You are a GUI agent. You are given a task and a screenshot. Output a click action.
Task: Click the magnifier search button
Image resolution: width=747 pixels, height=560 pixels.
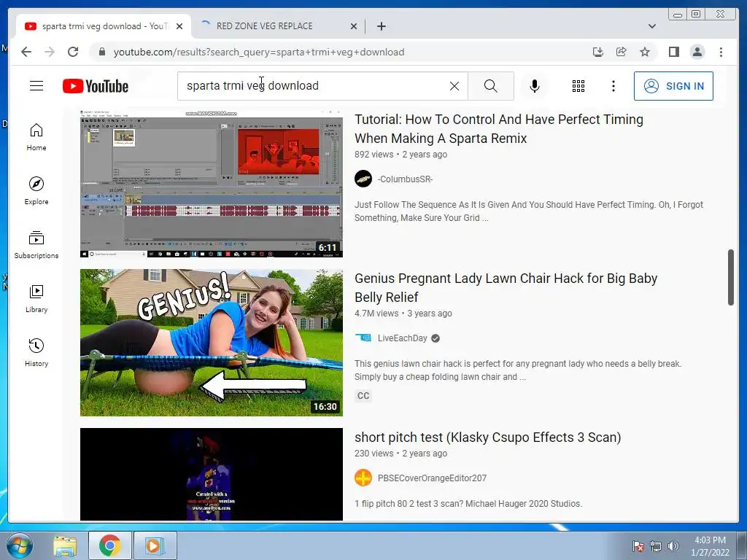tap(491, 86)
